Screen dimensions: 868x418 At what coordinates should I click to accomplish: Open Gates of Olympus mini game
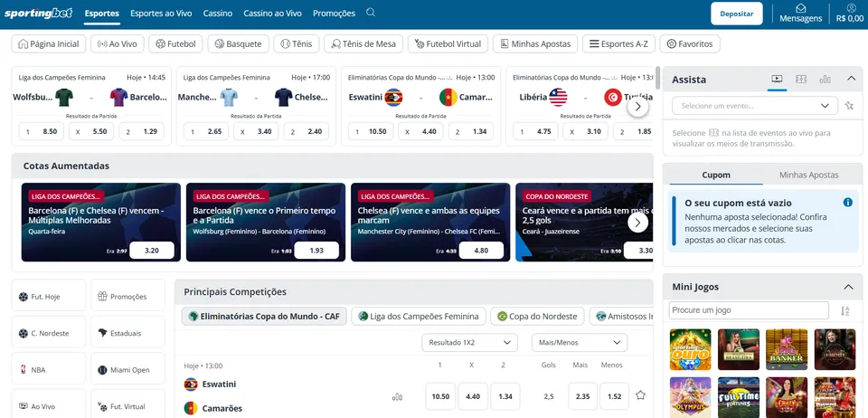(690, 397)
